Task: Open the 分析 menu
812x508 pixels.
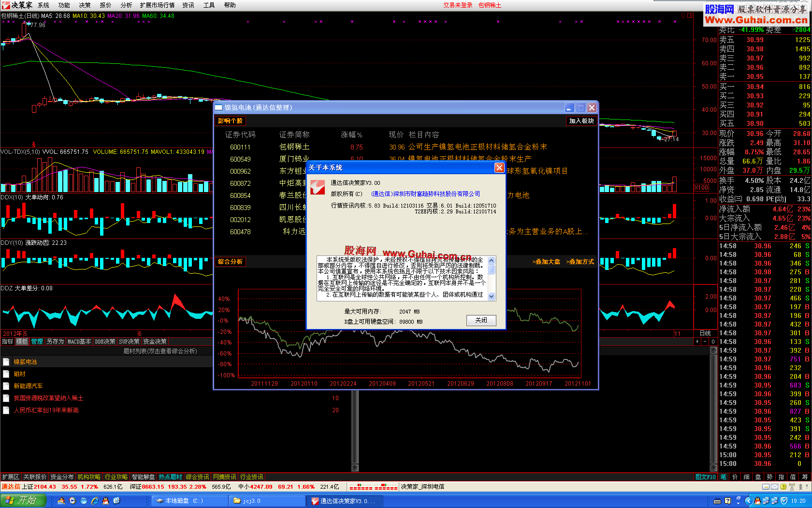Action: pyautogui.click(x=127, y=5)
